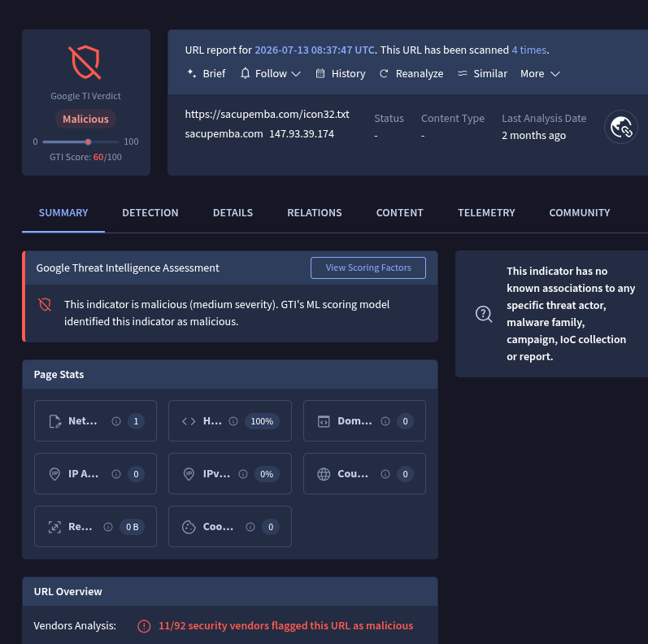Click the IP pin icon in the IPv... card

pos(189,474)
